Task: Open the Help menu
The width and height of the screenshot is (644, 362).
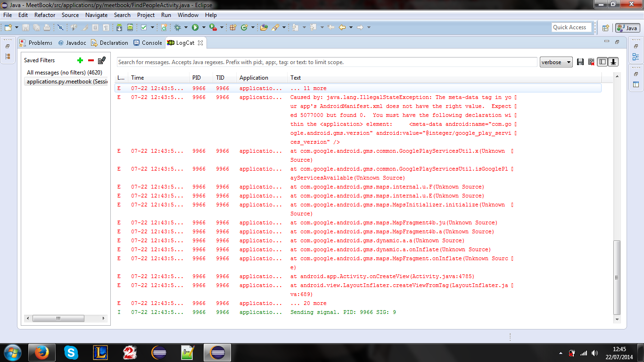Action: [211, 15]
